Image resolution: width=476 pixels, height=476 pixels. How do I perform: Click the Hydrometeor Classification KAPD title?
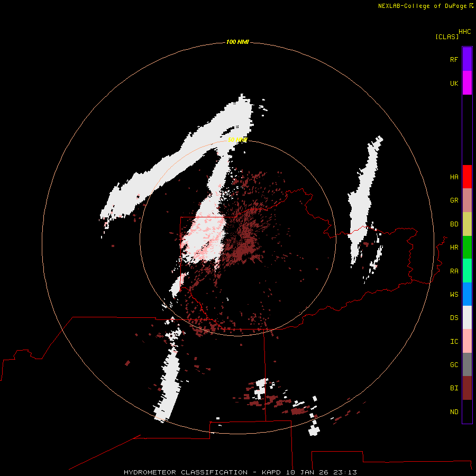click(x=240, y=472)
